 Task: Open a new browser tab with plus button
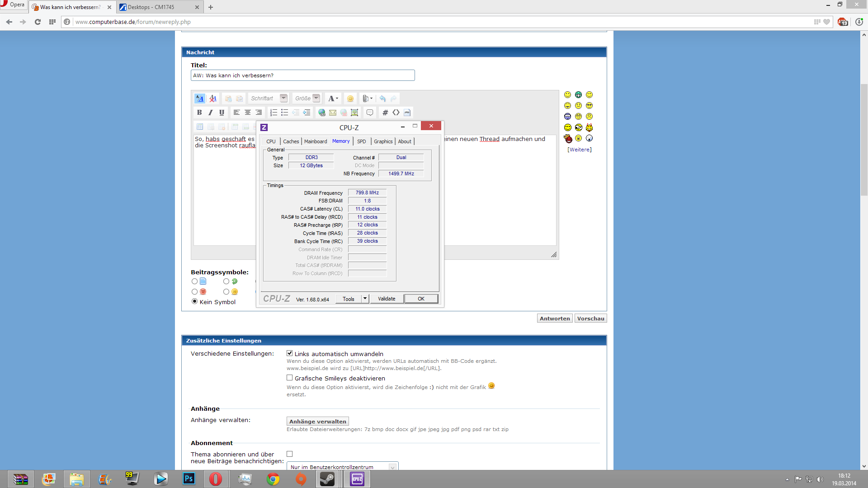point(211,7)
